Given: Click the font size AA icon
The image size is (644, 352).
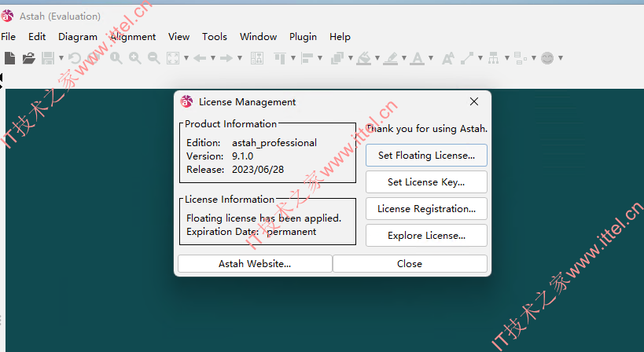Looking at the screenshot, I should 448,58.
